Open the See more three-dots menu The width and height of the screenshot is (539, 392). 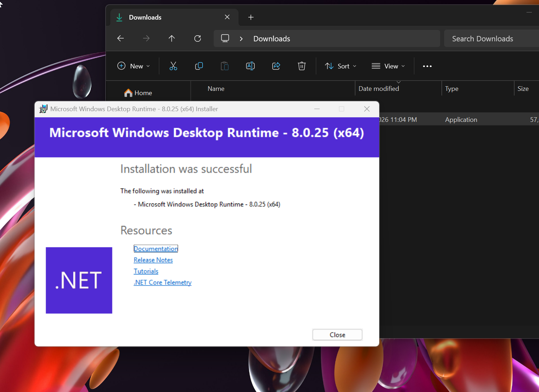[427, 66]
